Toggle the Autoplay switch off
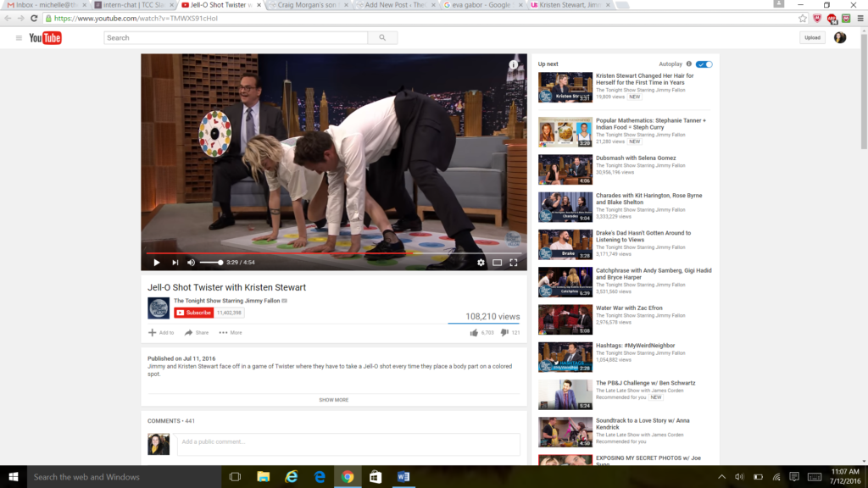 click(704, 64)
